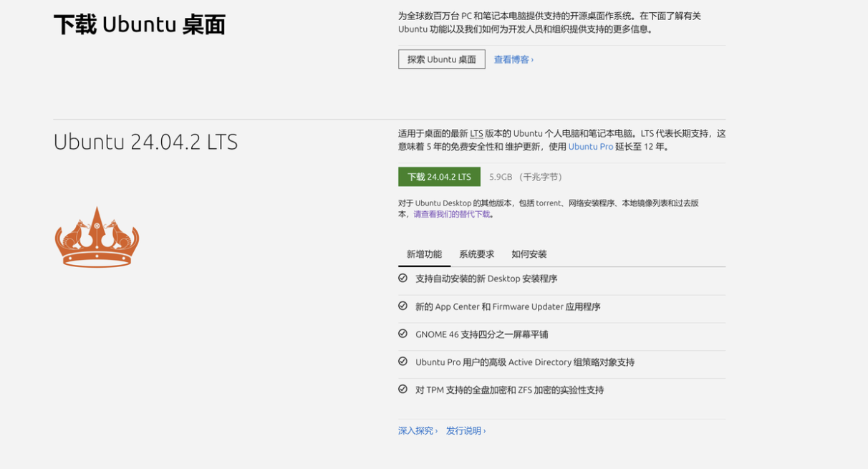This screenshot has height=469, width=868.
Task: Click check icon beside App Center 和 Firmware Updater
Action: [402, 306]
